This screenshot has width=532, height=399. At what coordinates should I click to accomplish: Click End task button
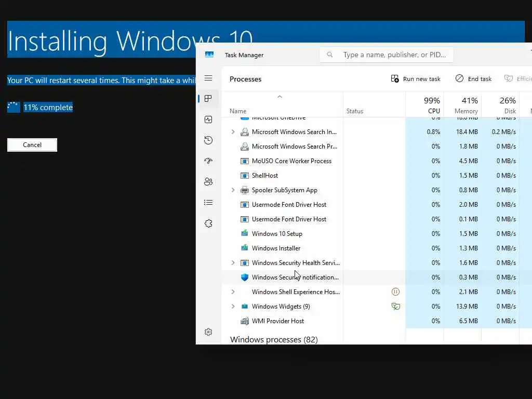(x=473, y=79)
